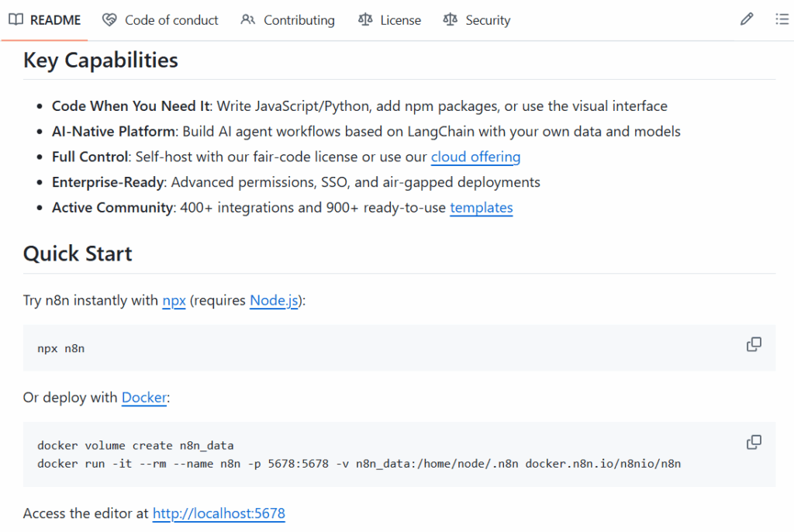Click the pencil edit icon
Screen dimensions: 794x532
747,19
